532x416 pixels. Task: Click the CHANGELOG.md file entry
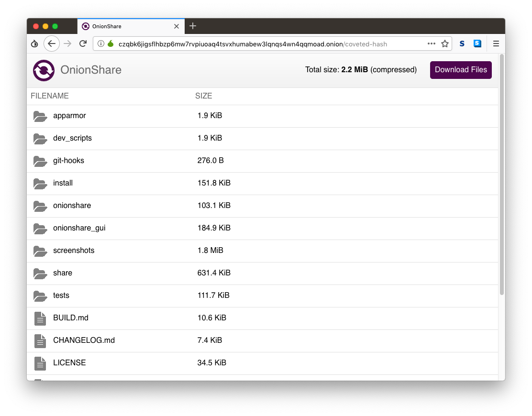[84, 340]
